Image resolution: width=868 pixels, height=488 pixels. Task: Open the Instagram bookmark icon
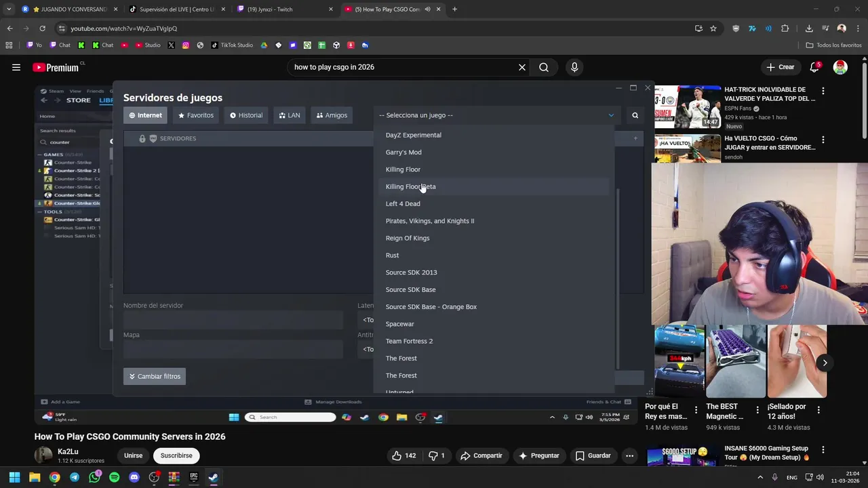[185, 45]
